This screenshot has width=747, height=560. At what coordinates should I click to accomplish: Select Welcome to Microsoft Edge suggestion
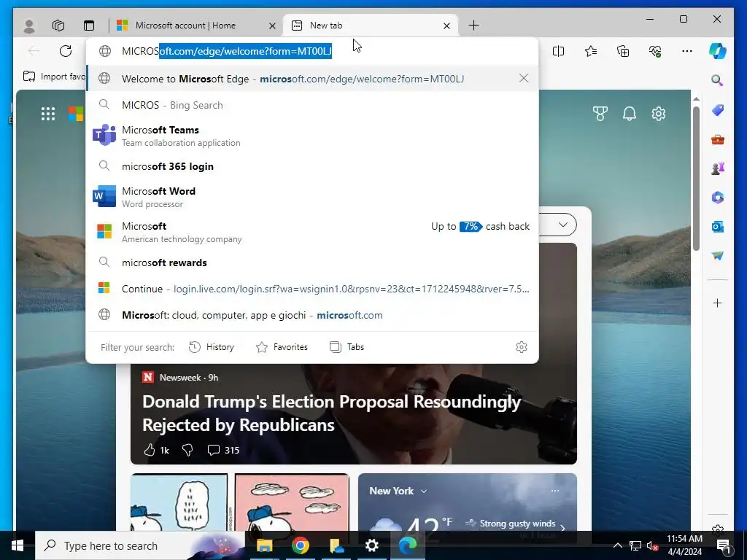click(x=312, y=79)
